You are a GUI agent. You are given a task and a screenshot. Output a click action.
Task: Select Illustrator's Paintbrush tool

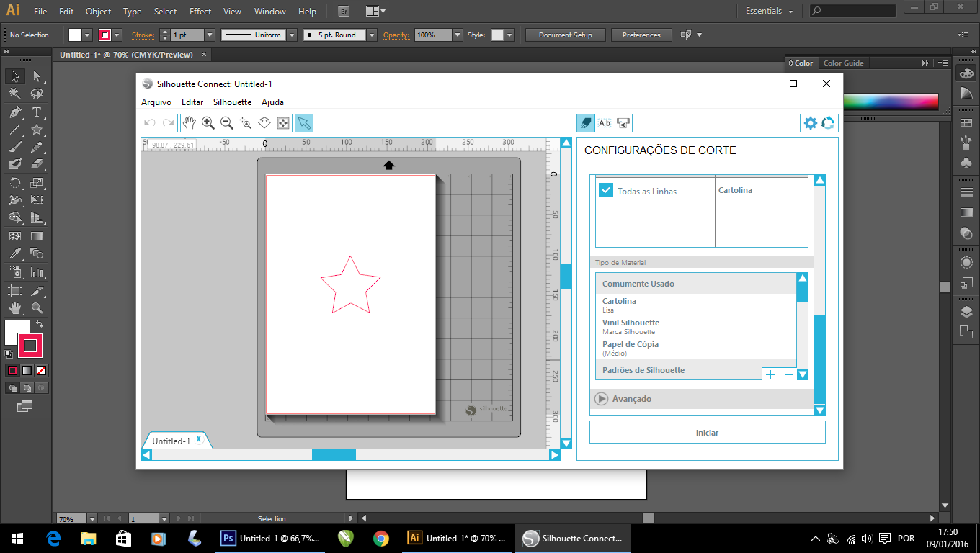[14, 147]
